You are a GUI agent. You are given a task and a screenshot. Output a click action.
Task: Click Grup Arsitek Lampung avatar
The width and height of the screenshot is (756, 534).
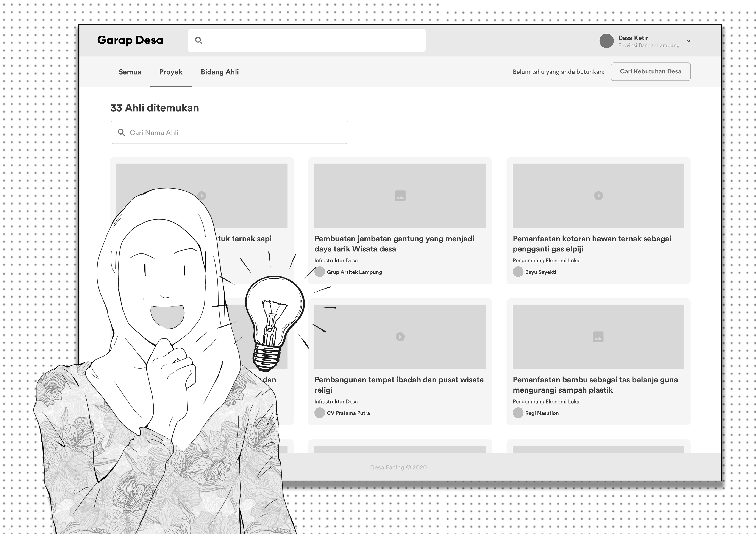(x=319, y=272)
